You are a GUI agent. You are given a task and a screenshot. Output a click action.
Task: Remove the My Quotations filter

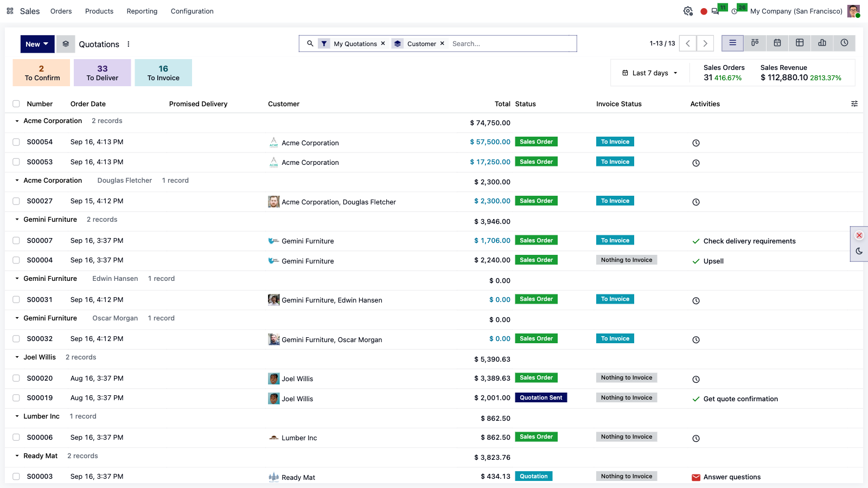383,43
